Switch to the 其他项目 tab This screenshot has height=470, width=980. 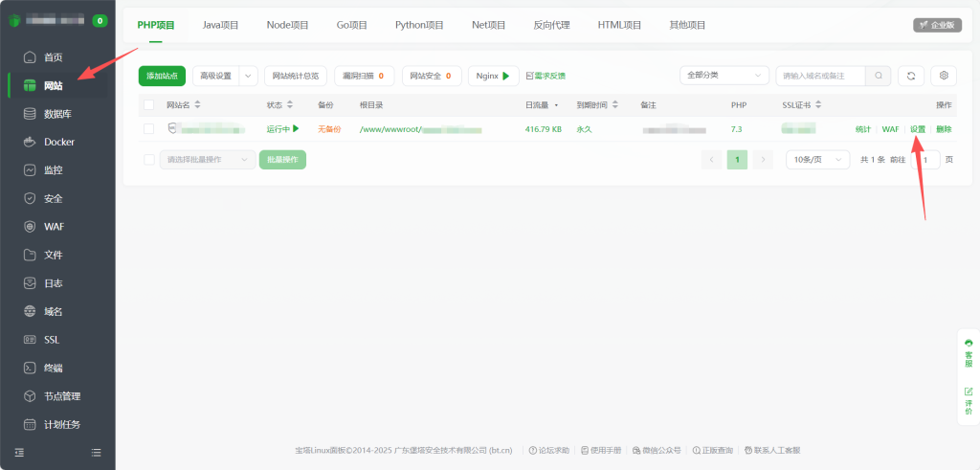pyautogui.click(x=687, y=25)
